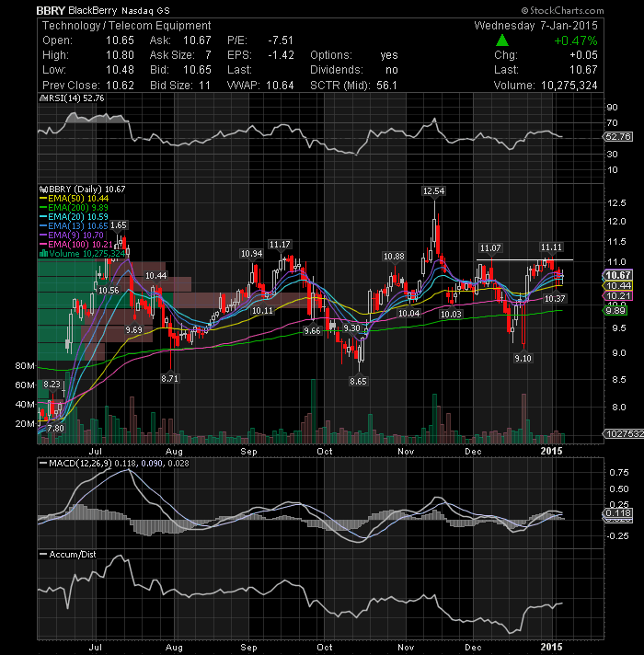Click the 7.80 low price label
644x655 pixels.
56,429
